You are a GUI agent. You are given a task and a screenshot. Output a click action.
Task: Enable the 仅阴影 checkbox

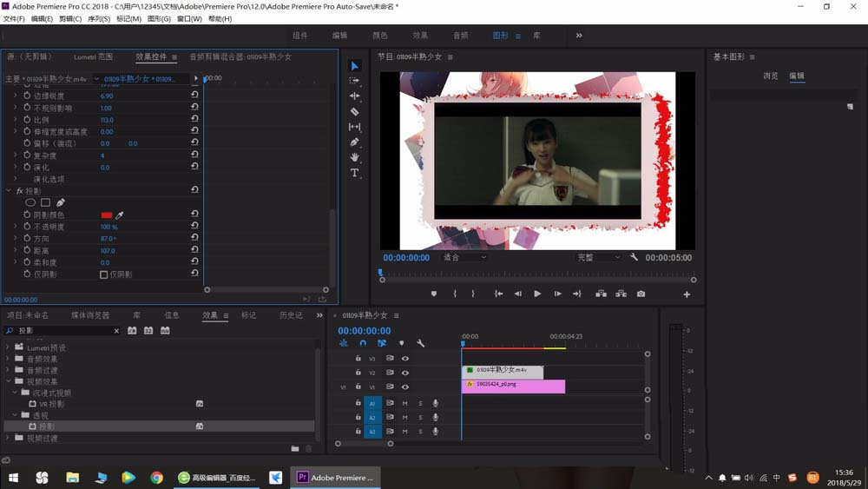pos(103,274)
